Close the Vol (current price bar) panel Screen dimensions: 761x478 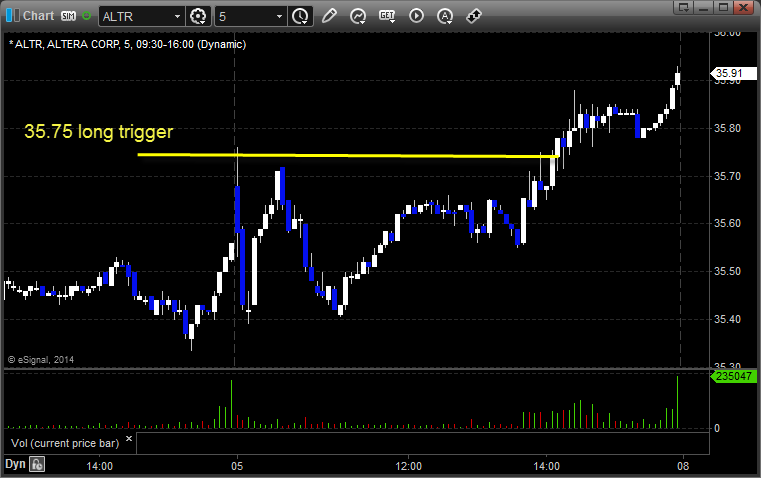coord(129,439)
